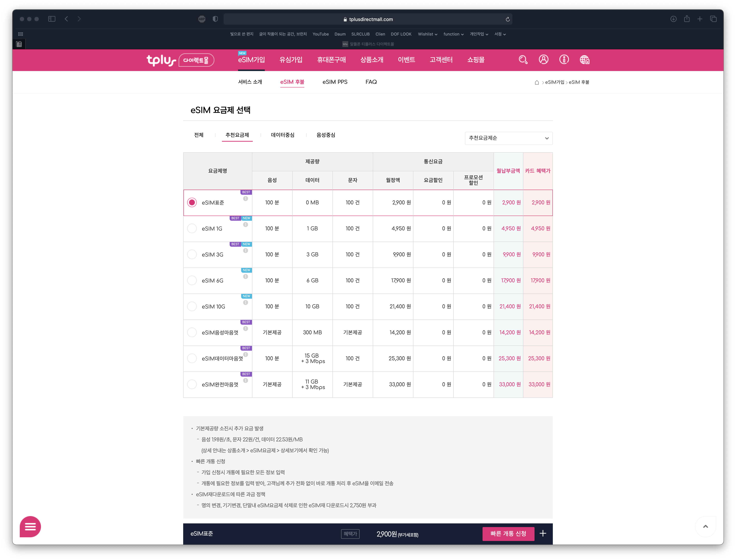Click the scroll-to-top arrow button
The width and height of the screenshot is (736, 560).
point(705,526)
